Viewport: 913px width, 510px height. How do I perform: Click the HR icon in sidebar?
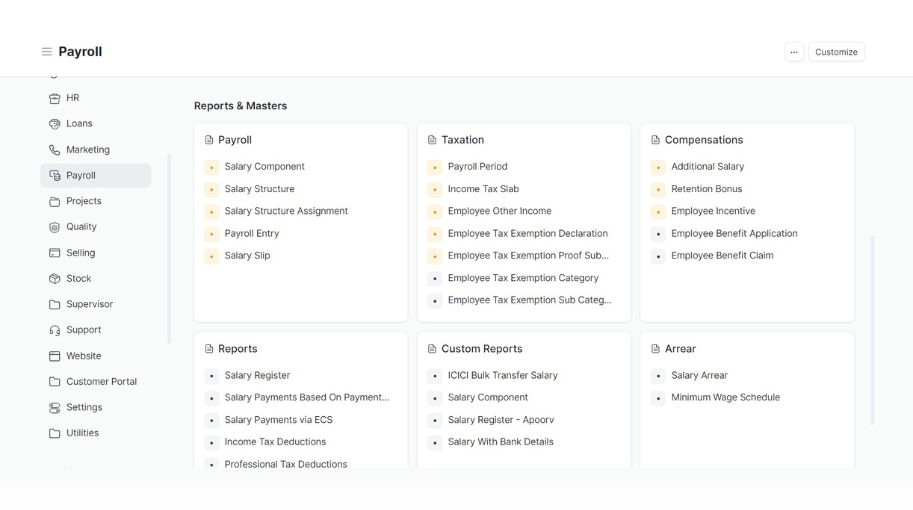[x=55, y=98]
